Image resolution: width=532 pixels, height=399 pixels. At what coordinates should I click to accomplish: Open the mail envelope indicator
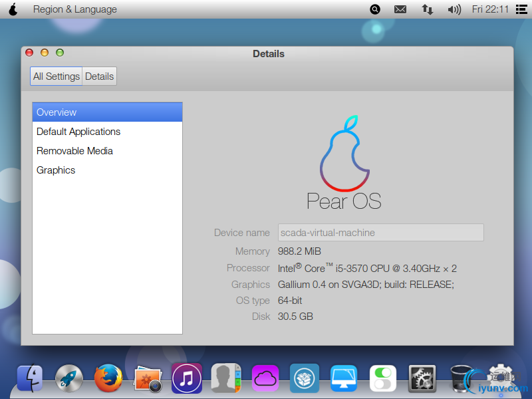pyautogui.click(x=400, y=9)
